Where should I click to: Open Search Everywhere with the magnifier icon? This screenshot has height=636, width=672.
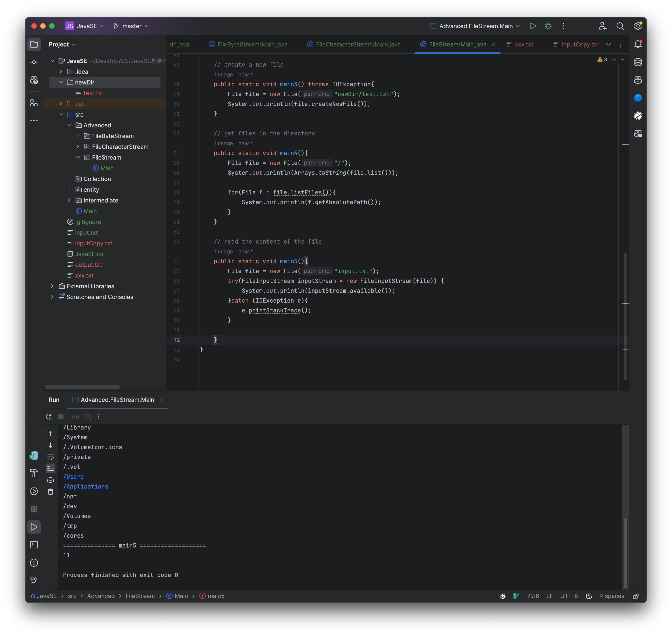620,26
